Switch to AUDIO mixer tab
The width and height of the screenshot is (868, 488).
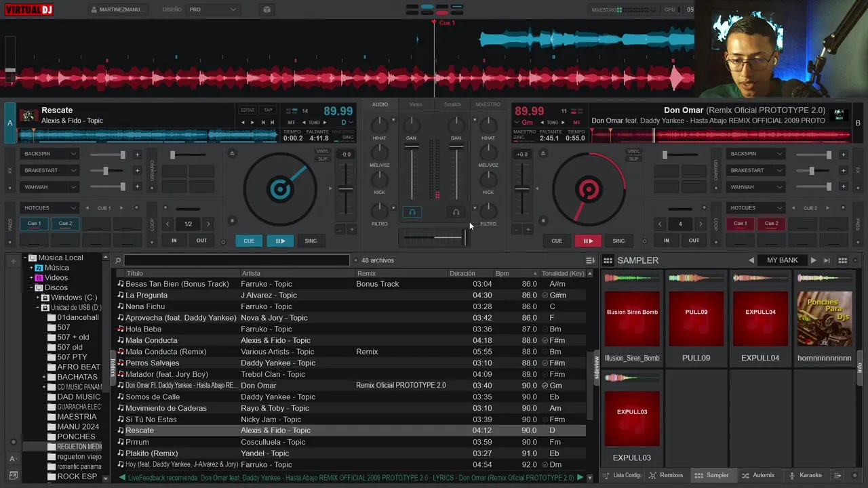tap(380, 104)
